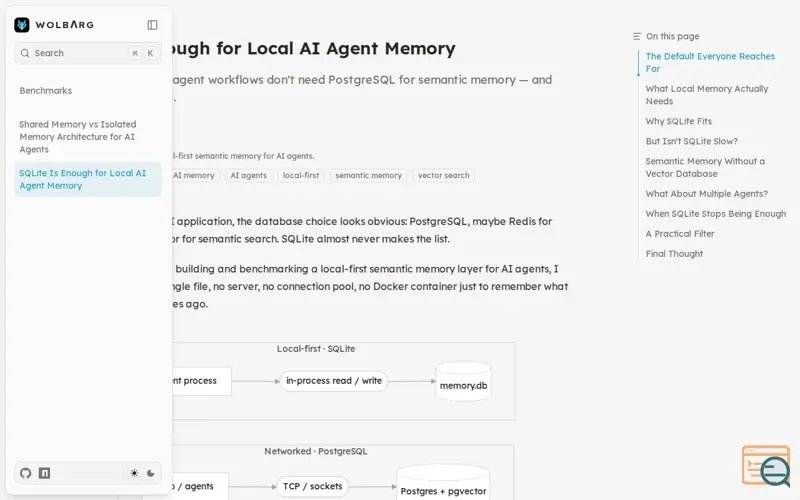Collapse sidebar with the panel toggle icon
Viewport: 800px width, 500px height.
point(152,24)
